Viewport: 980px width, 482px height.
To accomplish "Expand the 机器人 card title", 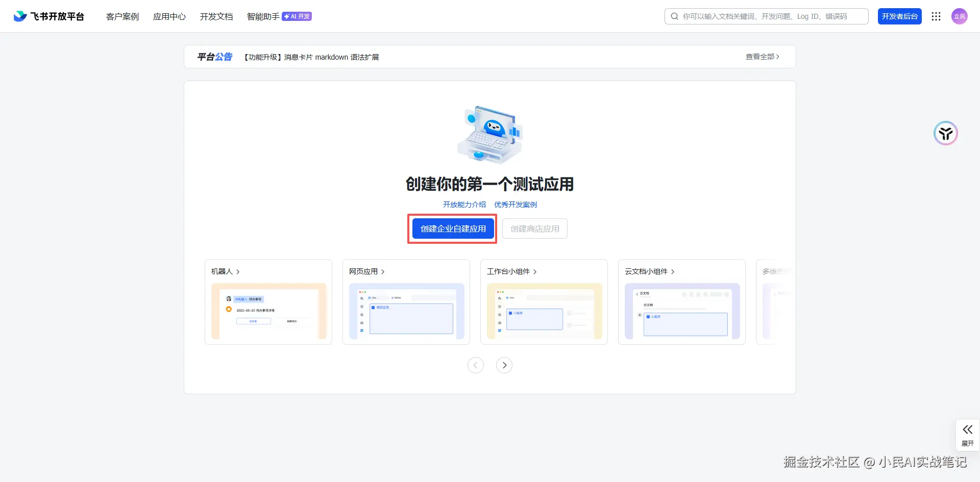I will pos(226,271).
